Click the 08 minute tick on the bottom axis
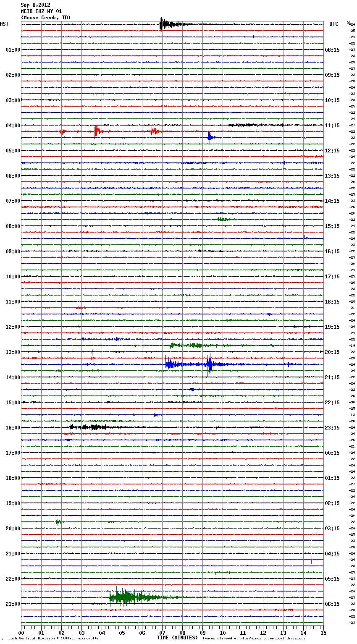 [x=182, y=633]
